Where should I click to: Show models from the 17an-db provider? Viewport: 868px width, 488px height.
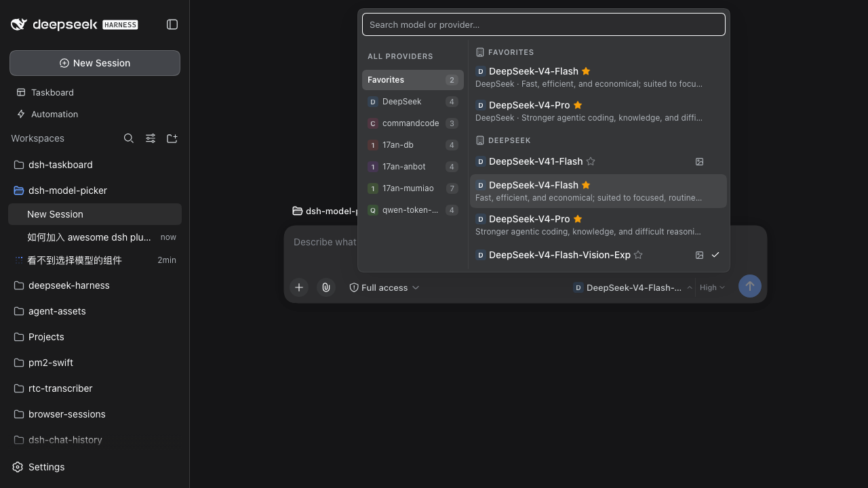click(413, 145)
